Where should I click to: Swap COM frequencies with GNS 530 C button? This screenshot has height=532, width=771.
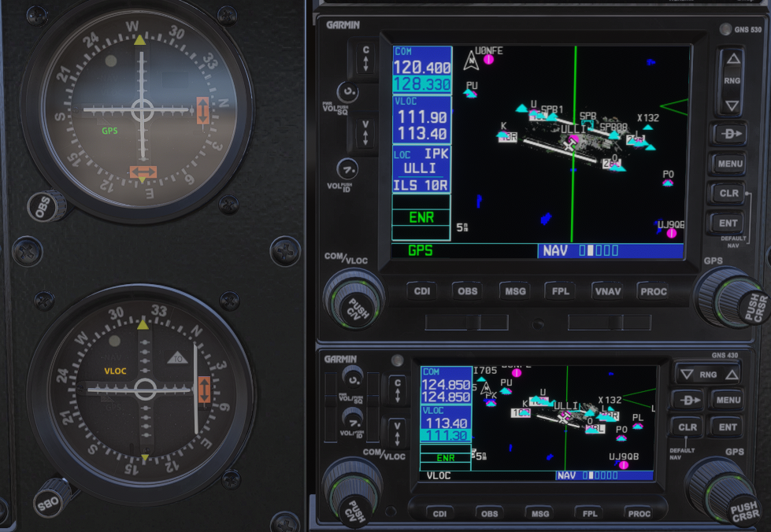(x=365, y=59)
